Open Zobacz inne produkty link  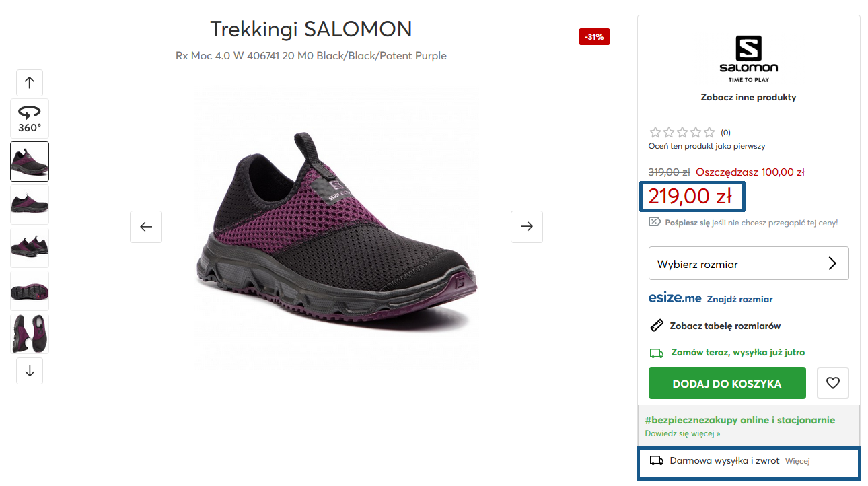pyautogui.click(x=748, y=97)
